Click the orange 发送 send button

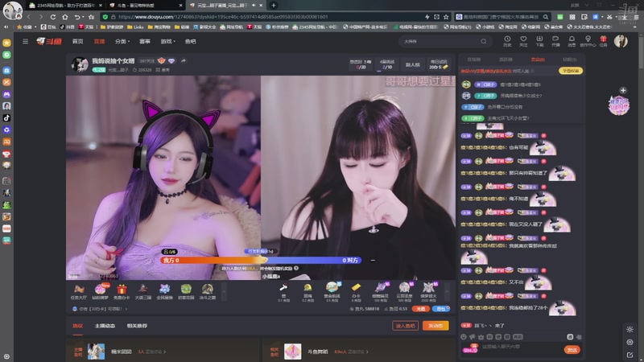572,350
